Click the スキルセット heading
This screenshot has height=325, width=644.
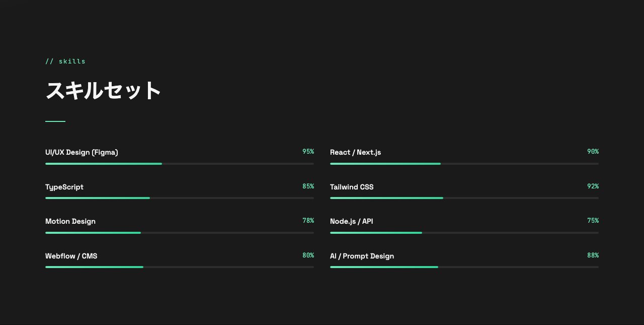tap(103, 91)
